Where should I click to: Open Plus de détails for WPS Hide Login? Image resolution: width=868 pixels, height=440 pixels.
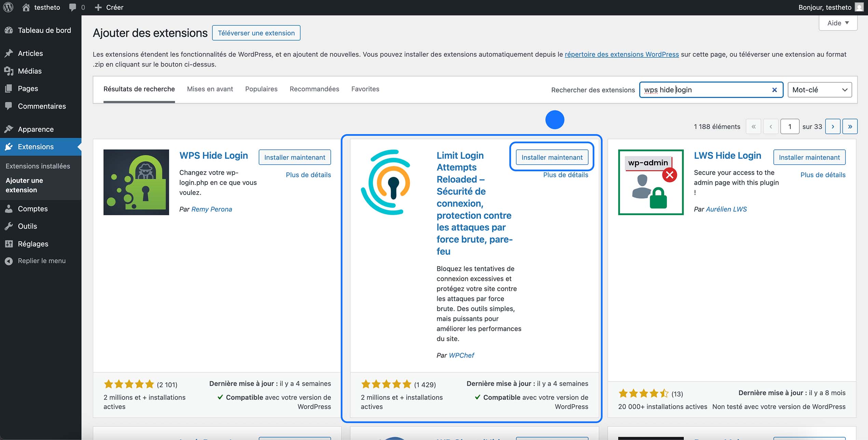308,175
